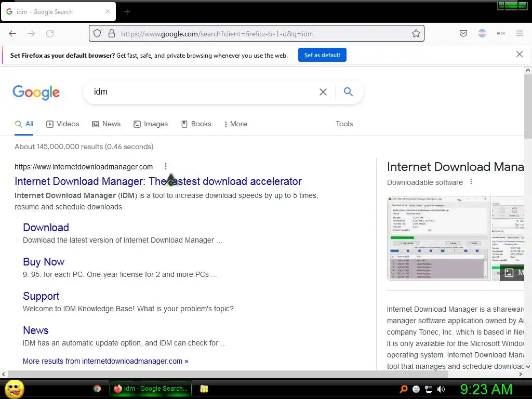
Task: Switch to the News results tab
Action: coord(106,124)
